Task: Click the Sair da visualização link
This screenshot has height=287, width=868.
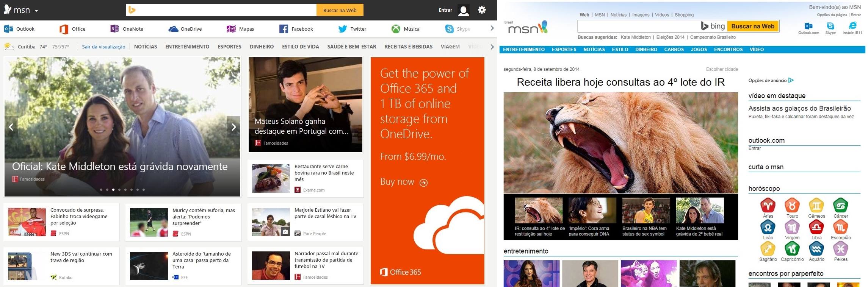Action: coord(103,47)
